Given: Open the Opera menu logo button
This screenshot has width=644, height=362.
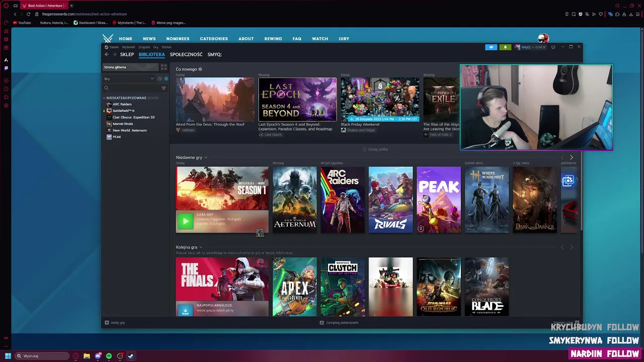Looking at the screenshot, I should [x=6, y=6].
